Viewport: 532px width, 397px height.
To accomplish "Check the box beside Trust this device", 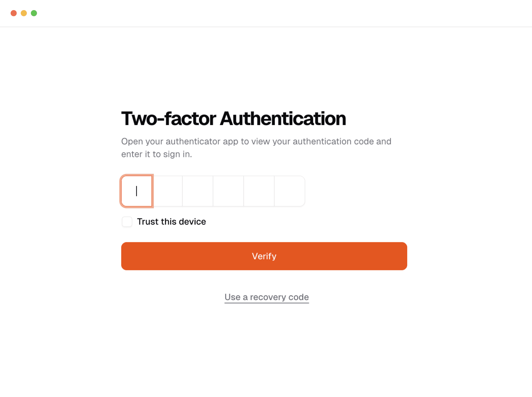I will 127,222.
